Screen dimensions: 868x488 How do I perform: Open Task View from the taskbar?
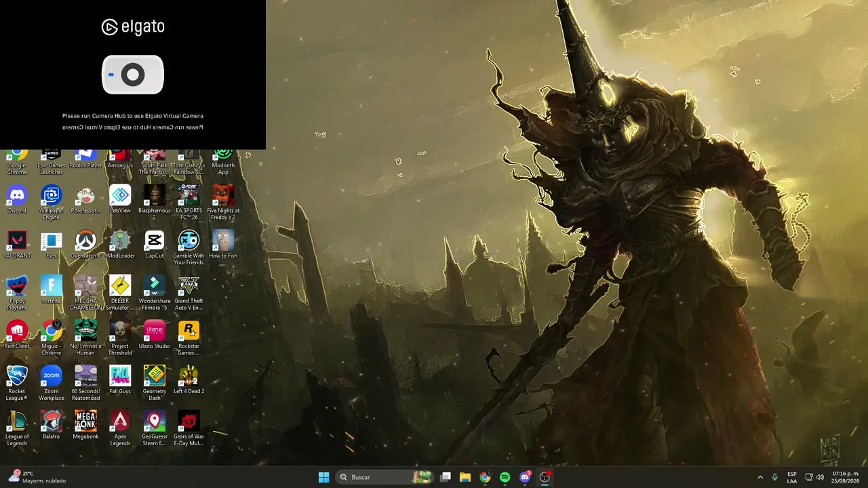446,477
